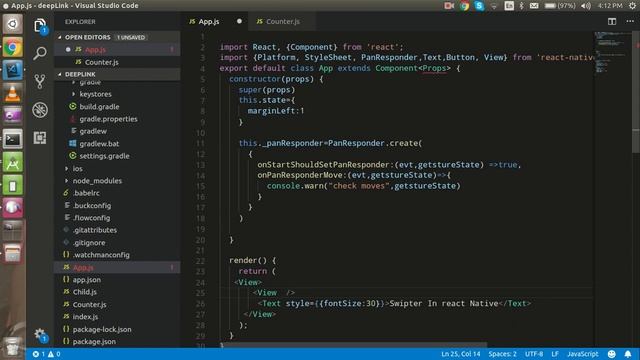Open the Ubuntu Dash search icon
Screen dimensions: 640x360
[x=13, y=24]
